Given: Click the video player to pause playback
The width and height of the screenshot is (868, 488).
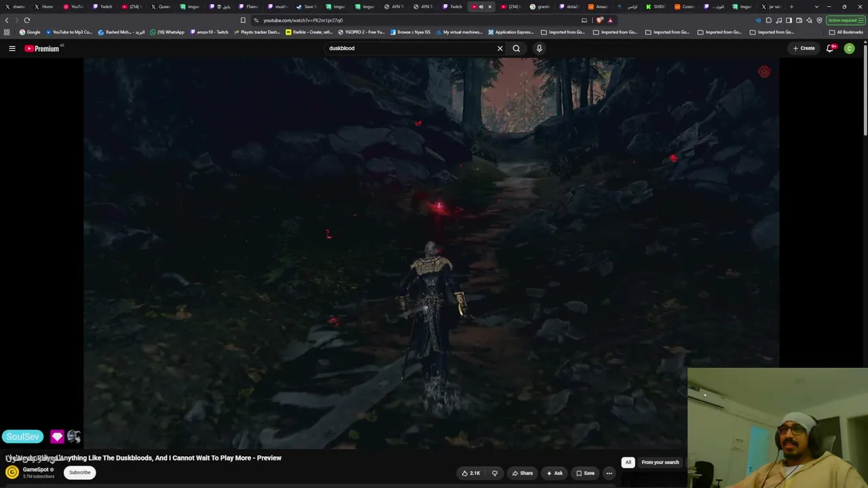Looking at the screenshot, I should 431,253.
